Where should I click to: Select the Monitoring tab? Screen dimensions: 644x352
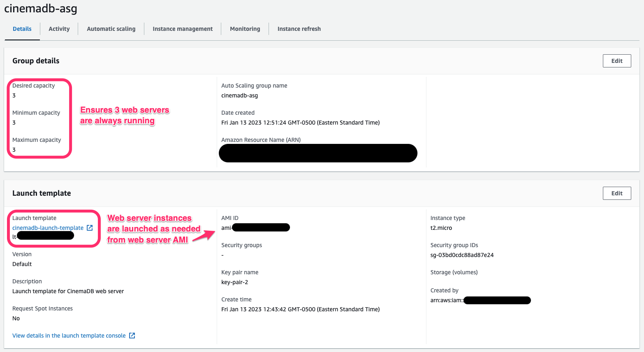245,29
